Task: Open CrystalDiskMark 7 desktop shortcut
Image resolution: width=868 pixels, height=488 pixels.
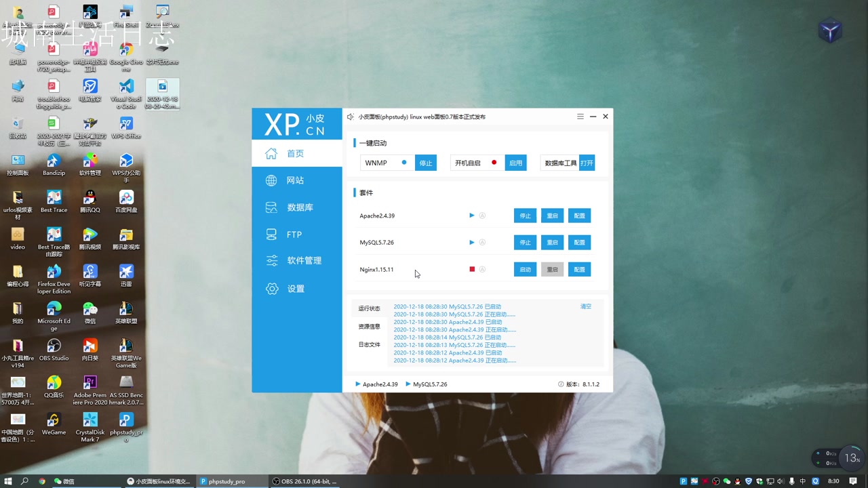Action: (x=90, y=427)
